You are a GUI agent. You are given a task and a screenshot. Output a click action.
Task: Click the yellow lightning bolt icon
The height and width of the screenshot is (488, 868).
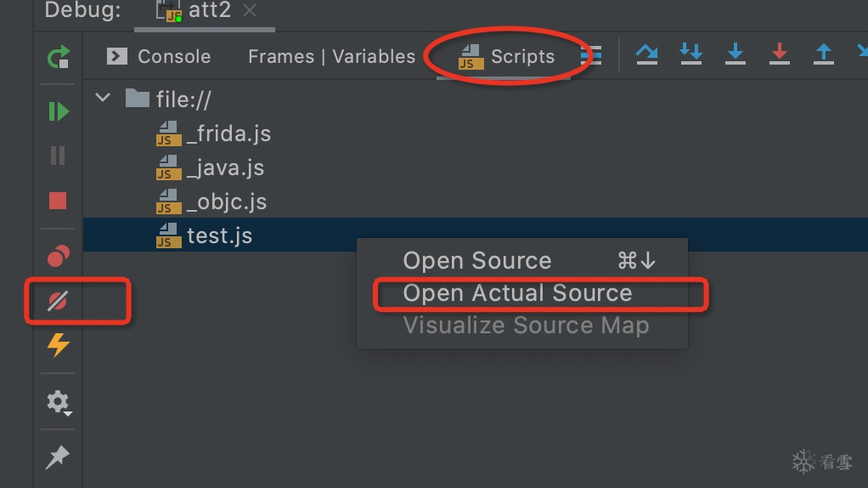point(58,345)
